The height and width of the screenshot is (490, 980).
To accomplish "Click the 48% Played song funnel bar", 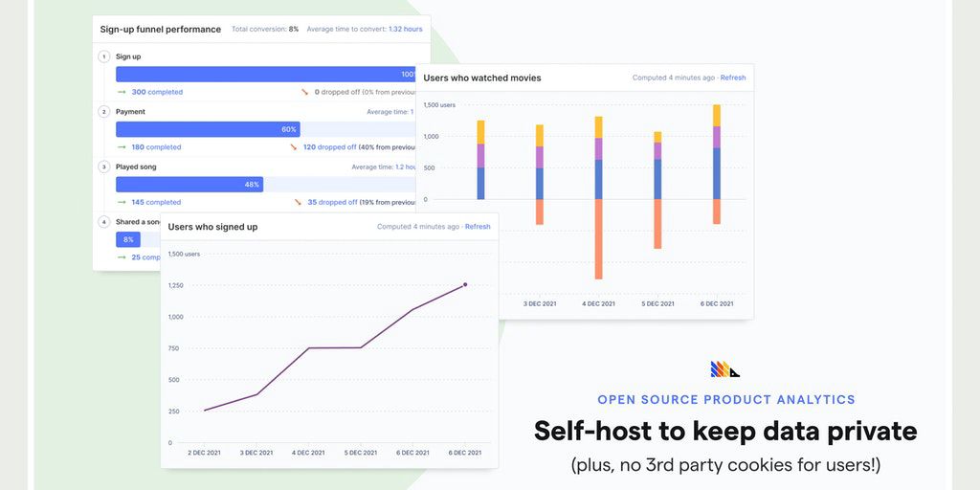I will click(189, 185).
